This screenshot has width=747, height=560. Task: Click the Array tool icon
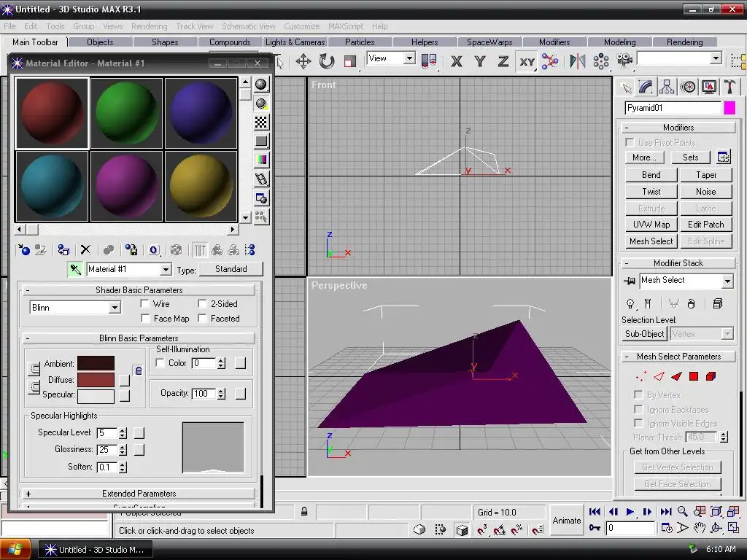(601, 61)
